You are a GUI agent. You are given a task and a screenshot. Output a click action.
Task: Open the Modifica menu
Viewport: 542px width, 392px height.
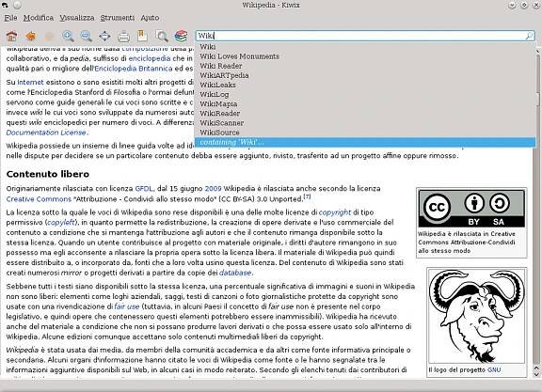(x=39, y=18)
